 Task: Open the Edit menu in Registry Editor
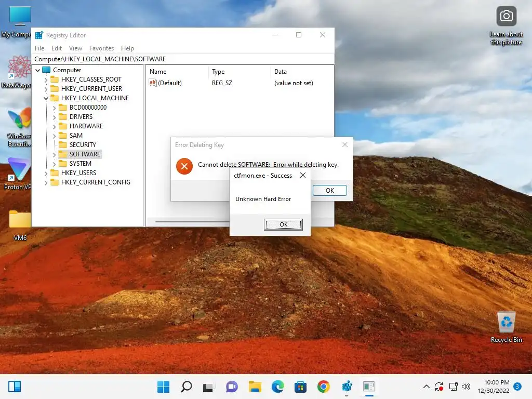56,48
